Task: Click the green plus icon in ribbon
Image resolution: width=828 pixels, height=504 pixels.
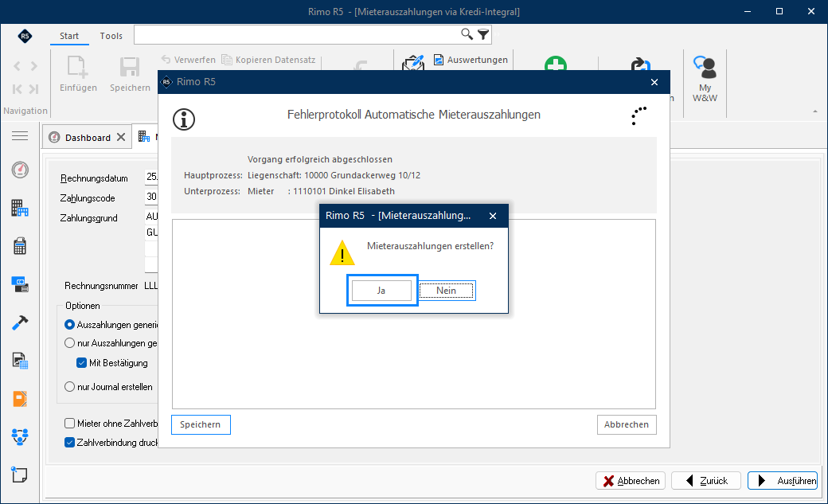Action: (556, 64)
